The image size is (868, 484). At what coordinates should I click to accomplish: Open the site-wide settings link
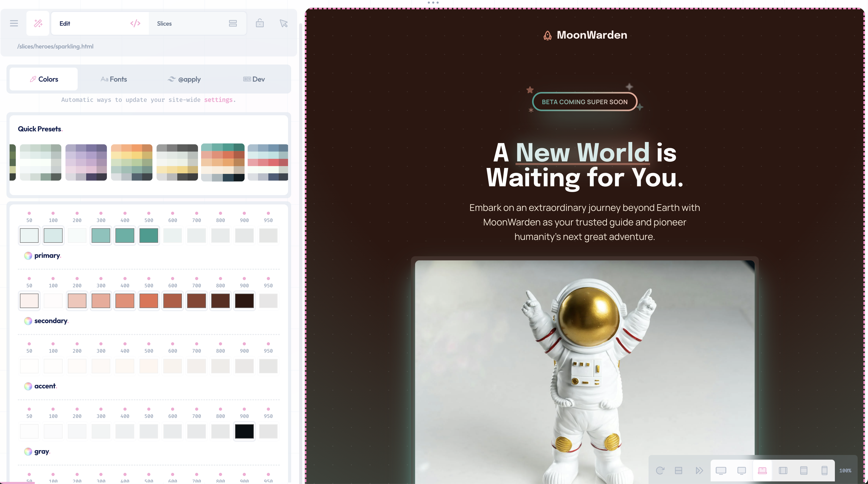[218, 100]
